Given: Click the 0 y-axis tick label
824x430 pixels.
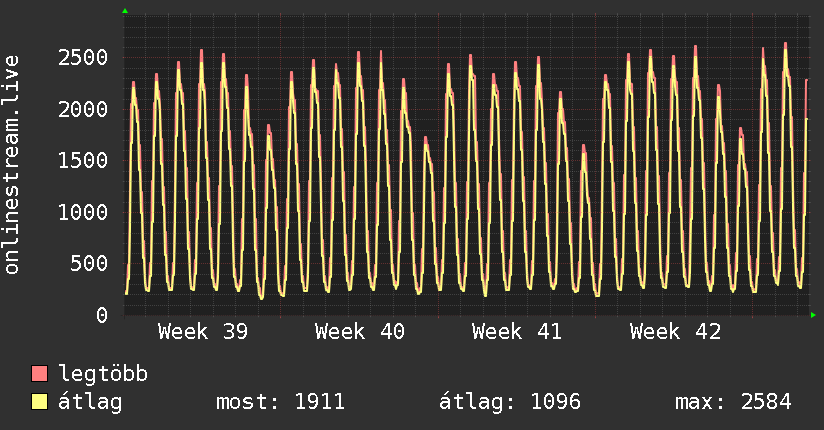Looking at the screenshot, I should (x=102, y=315).
